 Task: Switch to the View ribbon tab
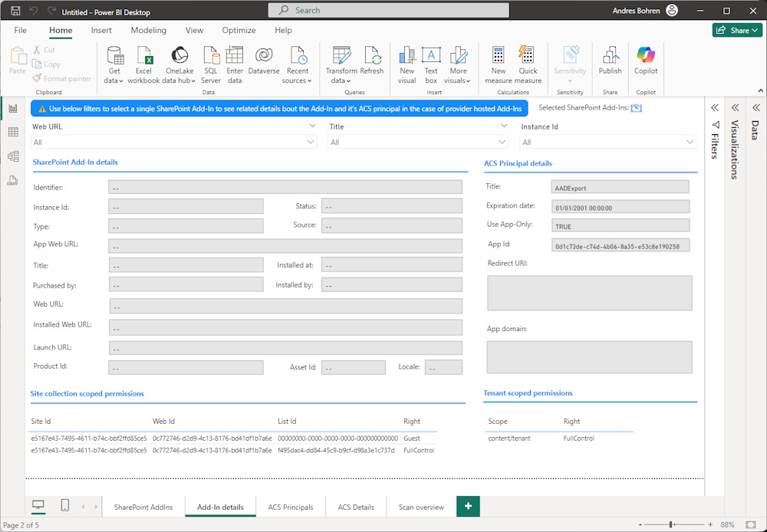(x=194, y=31)
